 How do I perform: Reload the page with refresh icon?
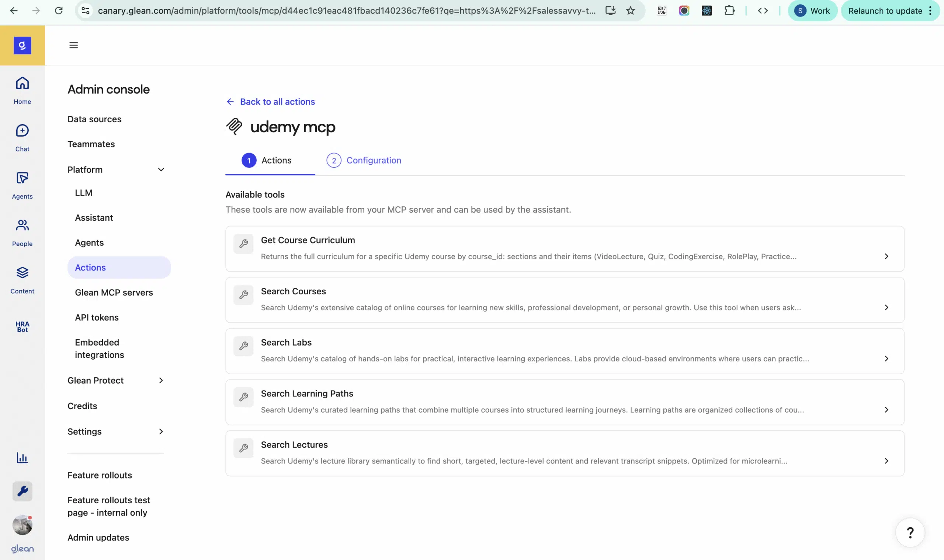(59, 11)
